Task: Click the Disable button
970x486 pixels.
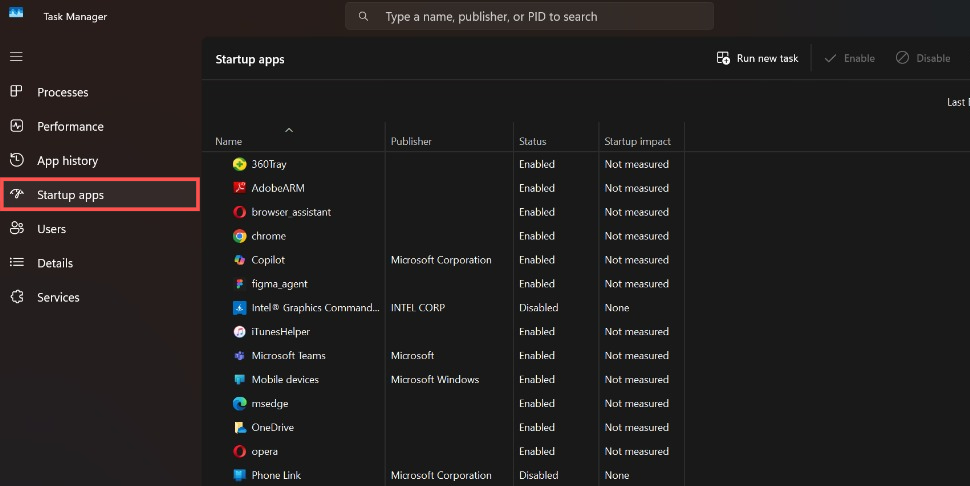Action: 923,58
